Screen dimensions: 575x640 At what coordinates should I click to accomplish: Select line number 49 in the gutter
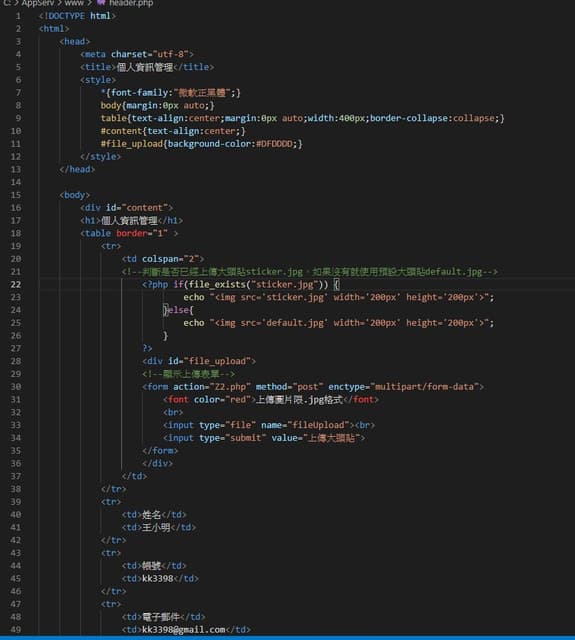tap(16, 629)
